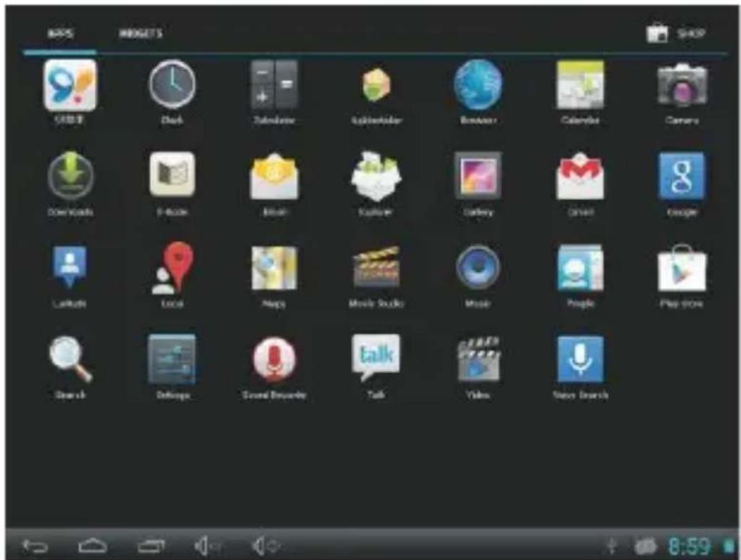Screen dimensions: 741x560
Task: Tap the 8:59 clock in status bar
Action: [689, 546]
